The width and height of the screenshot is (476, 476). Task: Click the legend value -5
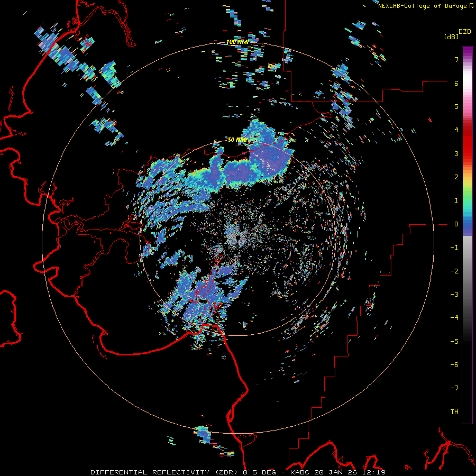click(454, 342)
